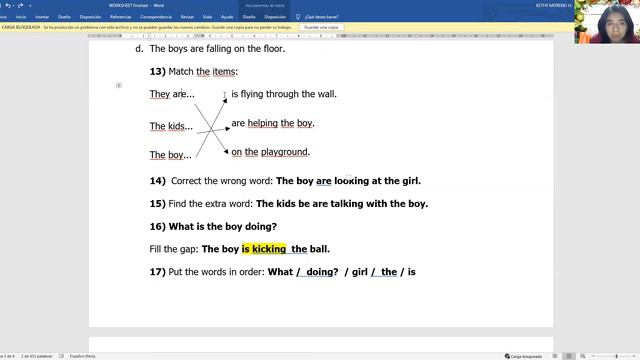
Task: Click the lightbulb search icon
Action: tap(298, 17)
